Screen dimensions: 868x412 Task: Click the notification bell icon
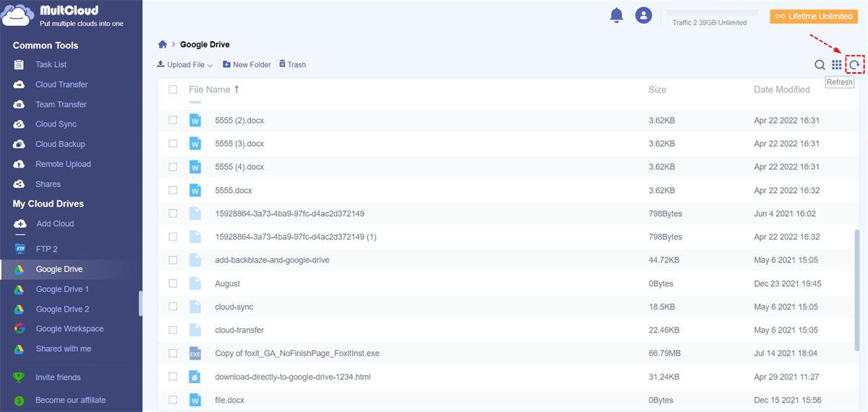coord(616,14)
